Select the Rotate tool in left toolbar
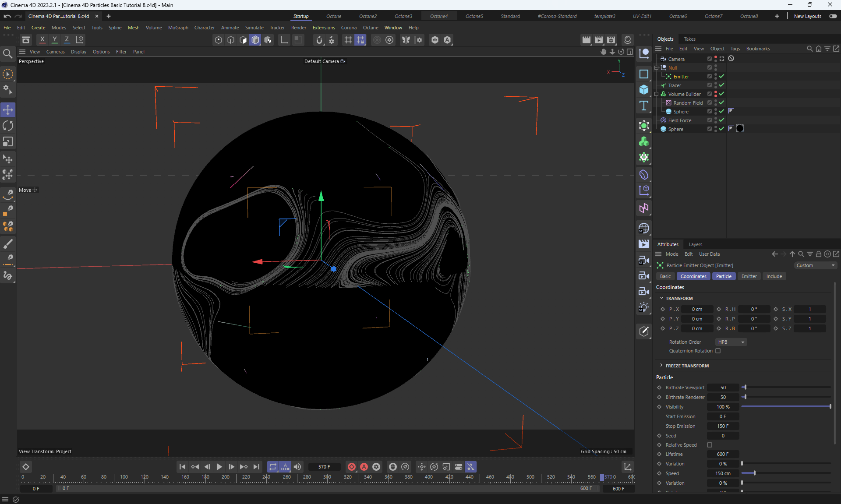Viewport: 841px width, 504px height. click(x=8, y=126)
